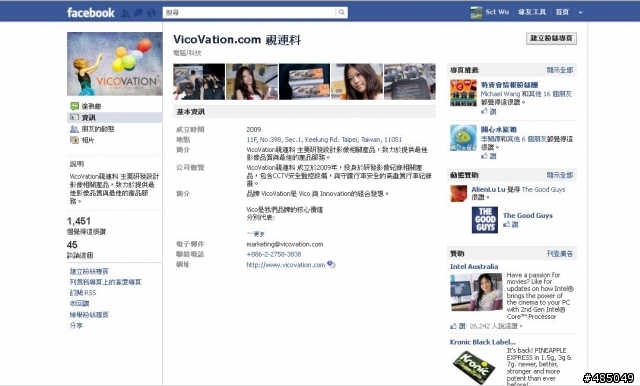
Task: Open notifications globe icon
Action: [151, 13]
